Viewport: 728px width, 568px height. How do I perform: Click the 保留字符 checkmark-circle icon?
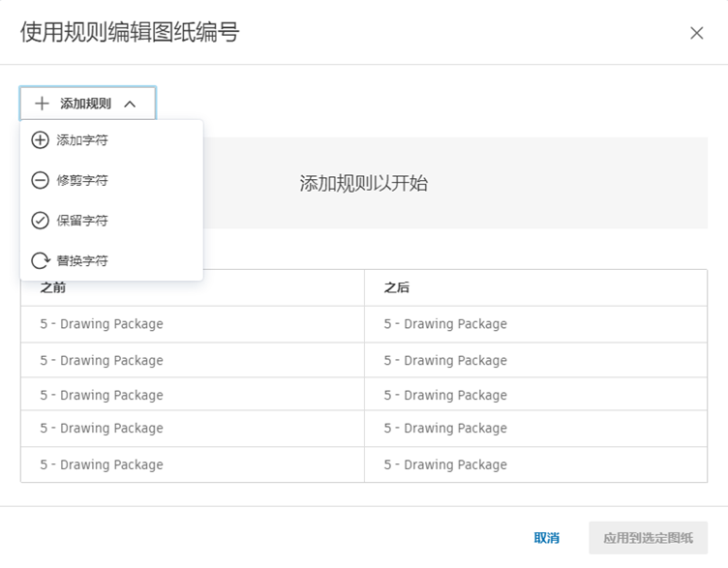click(x=40, y=221)
